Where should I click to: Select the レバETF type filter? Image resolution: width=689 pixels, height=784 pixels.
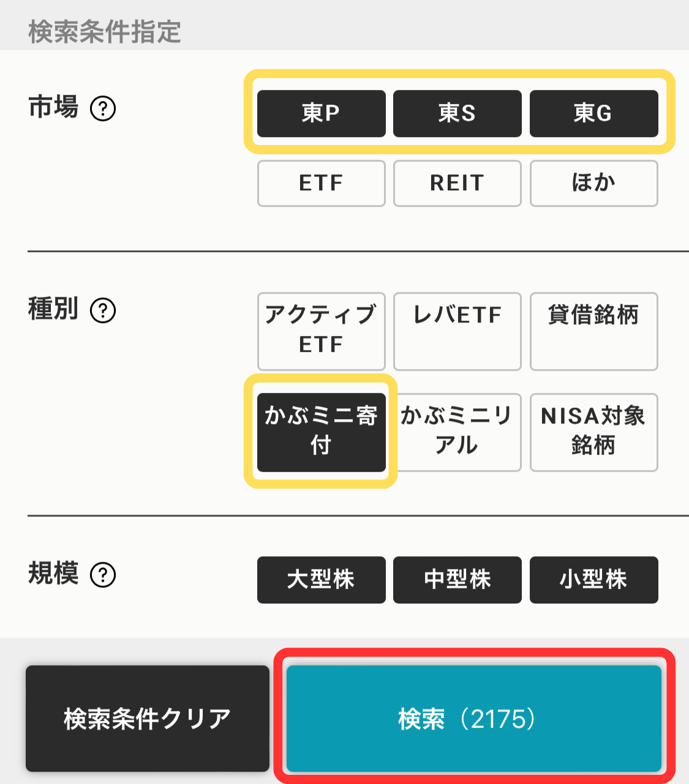[x=457, y=331]
